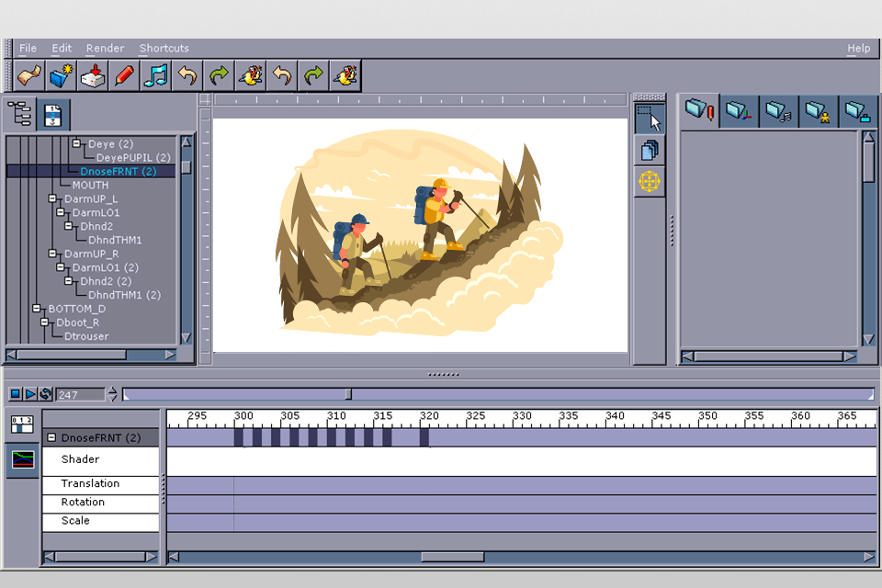This screenshot has width=882, height=588.
Task: Click the curve graph view icon
Action: coord(22,459)
